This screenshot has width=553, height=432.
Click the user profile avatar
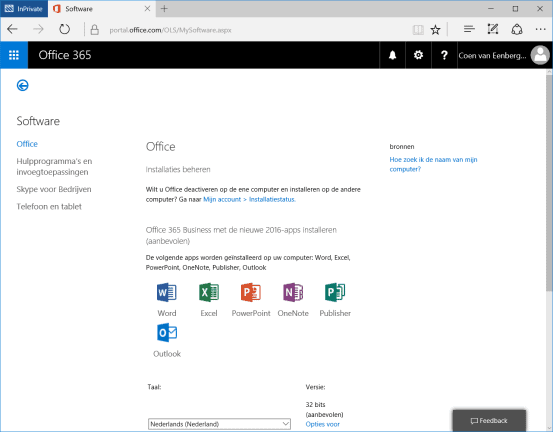tap(540, 55)
